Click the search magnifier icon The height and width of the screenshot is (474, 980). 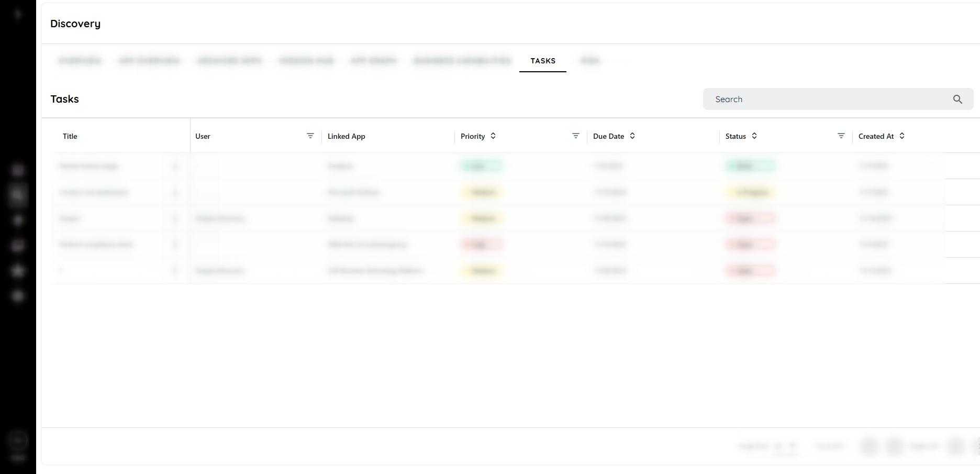957,99
